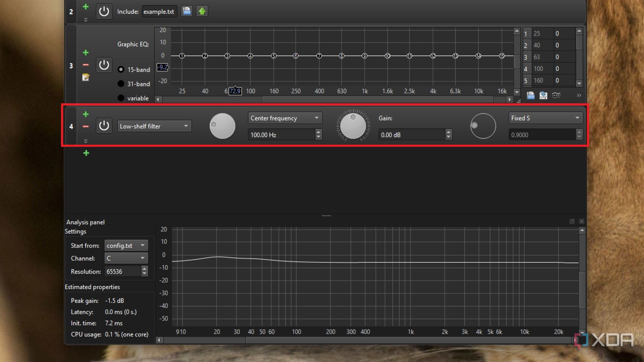Image resolution: width=644 pixels, height=362 pixels.
Task: Open file browser next to example.txt
Action: point(187,11)
